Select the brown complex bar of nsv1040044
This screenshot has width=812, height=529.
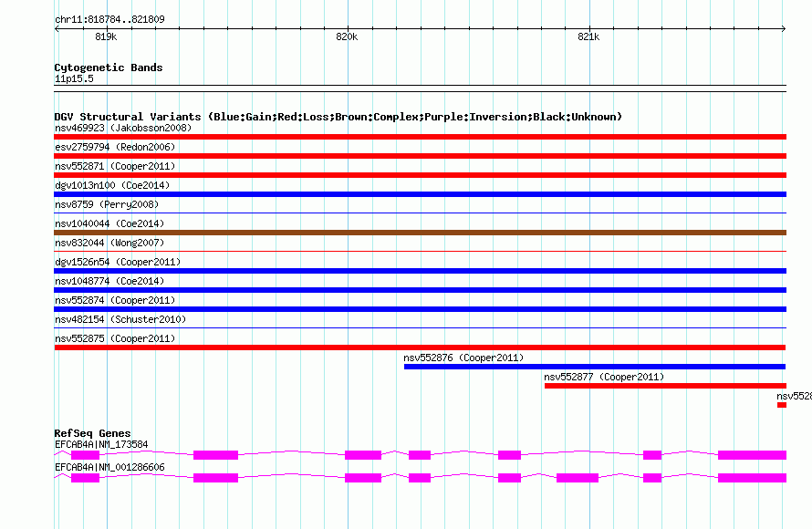pyautogui.click(x=420, y=233)
